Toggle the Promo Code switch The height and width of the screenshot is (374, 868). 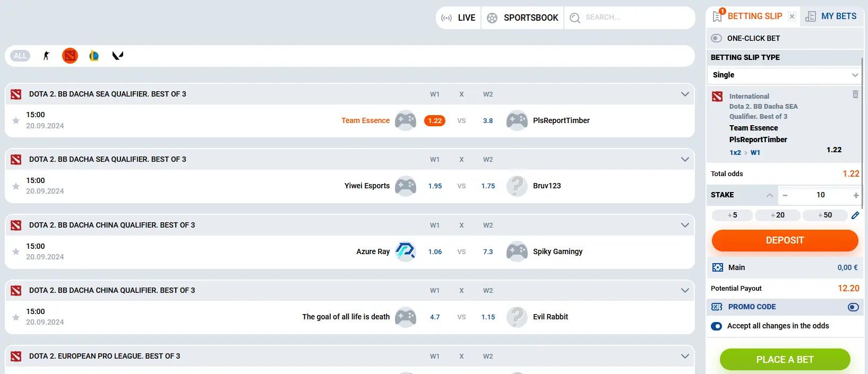click(853, 307)
